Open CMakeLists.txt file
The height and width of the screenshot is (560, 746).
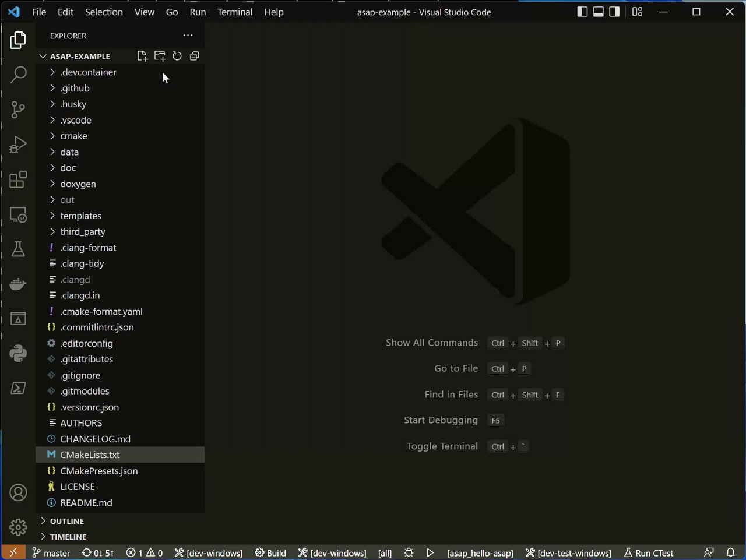click(x=120, y=455)
